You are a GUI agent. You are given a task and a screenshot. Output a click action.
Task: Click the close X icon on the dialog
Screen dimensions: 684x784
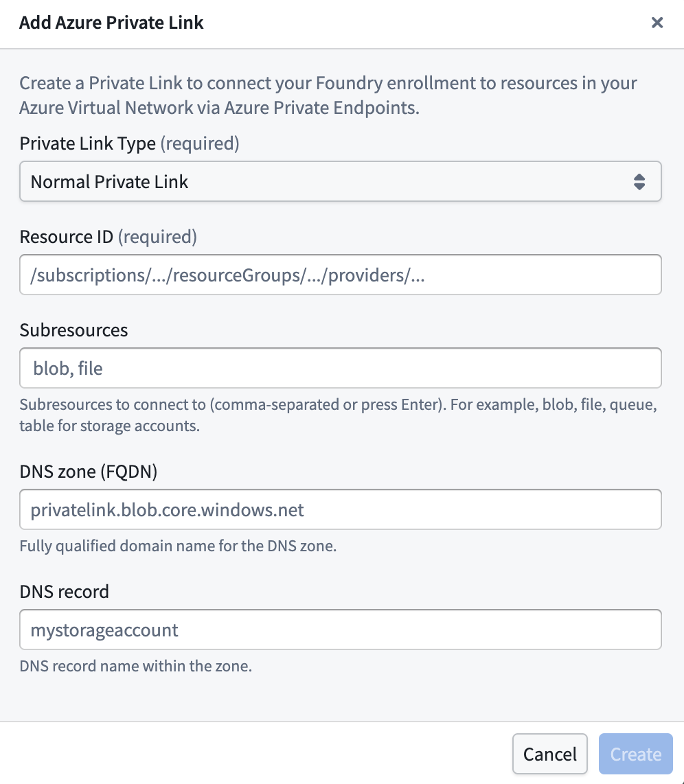click(x=657, y=23)
